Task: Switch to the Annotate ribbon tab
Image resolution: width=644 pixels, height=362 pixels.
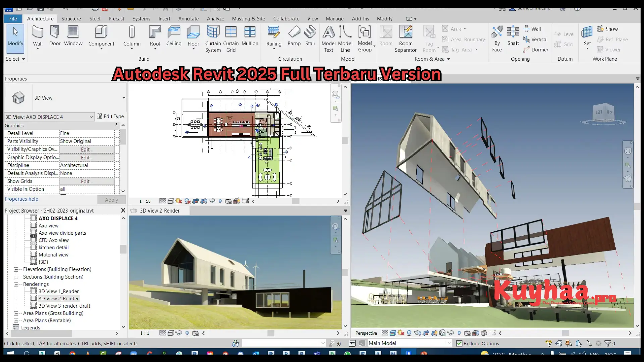Action: 189,19
